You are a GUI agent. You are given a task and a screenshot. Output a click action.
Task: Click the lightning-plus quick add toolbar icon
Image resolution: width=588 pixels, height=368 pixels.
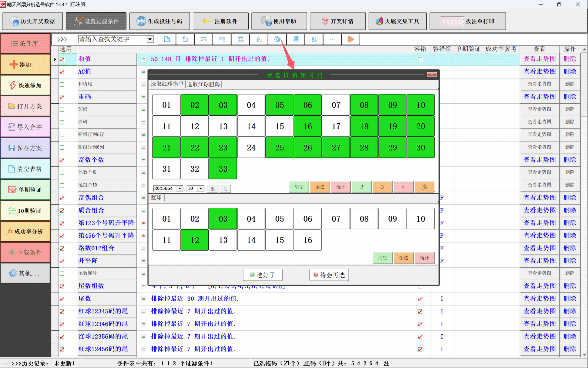(259, 39)
